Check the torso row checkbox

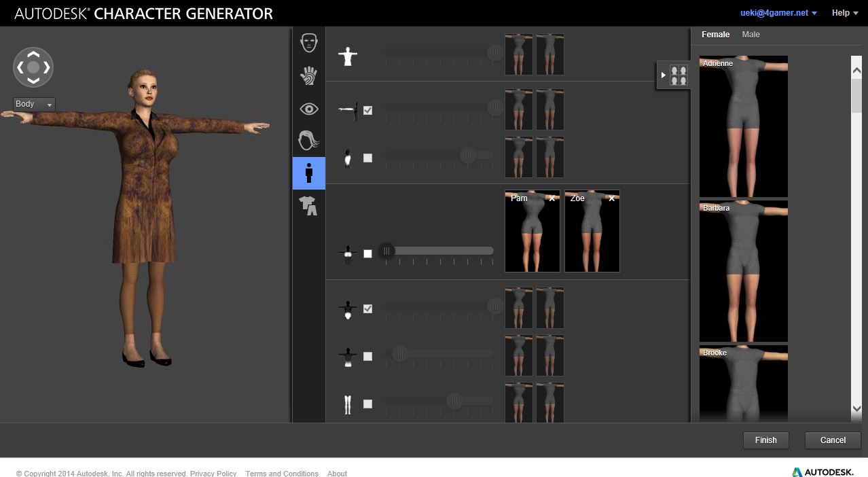(367, 158)
